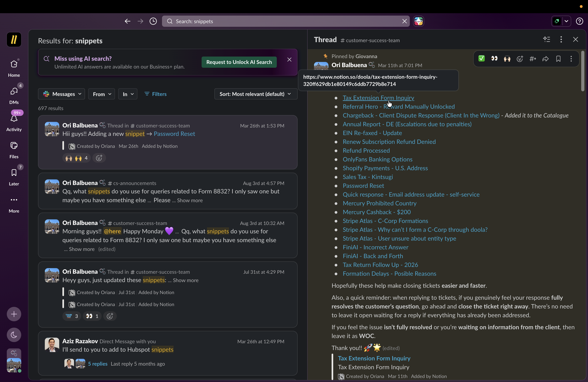This screenshot has height=382, width=588.
Task: Open Aziz Razakov's avatar in results
Action: (52, 345)
